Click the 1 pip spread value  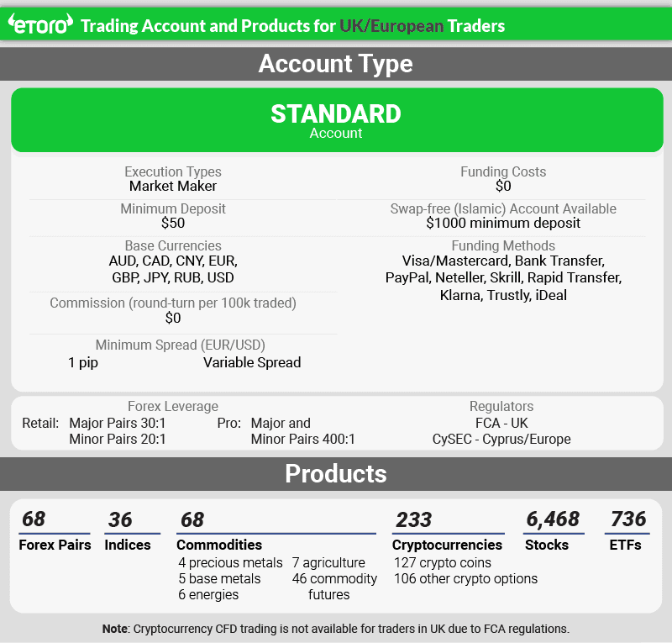click(81, 362)
